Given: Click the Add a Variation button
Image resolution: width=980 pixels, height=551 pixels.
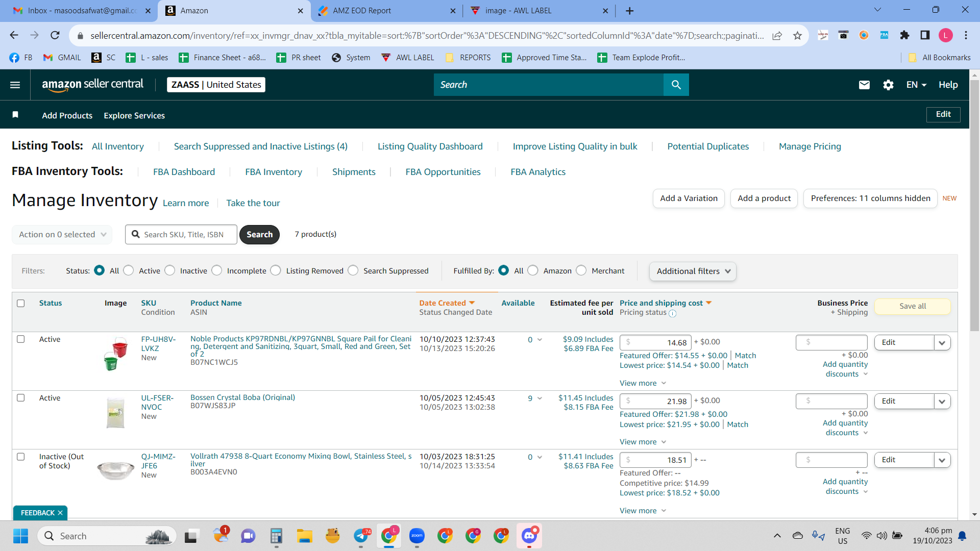Looking at the screenshot, I should (x=689, y=198).
